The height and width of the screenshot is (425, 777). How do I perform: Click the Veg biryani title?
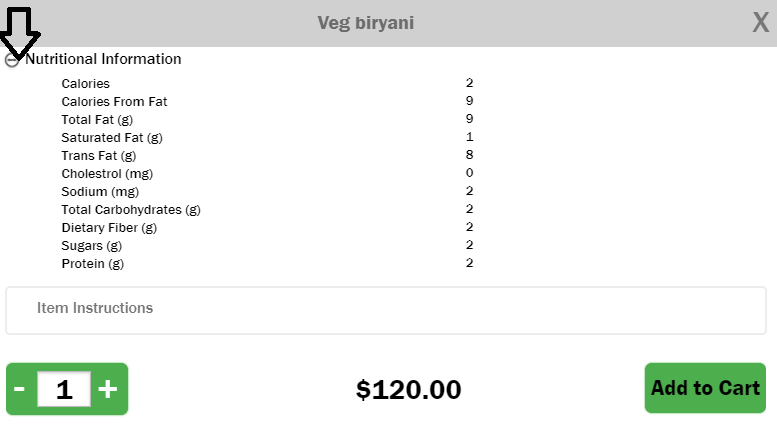[365, 23]
